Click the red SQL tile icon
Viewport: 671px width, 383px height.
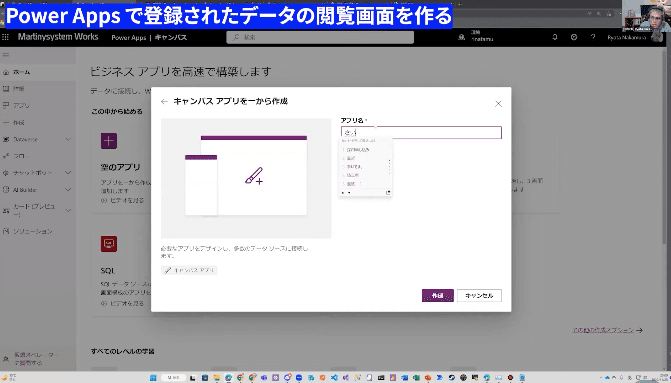point(109,244)
